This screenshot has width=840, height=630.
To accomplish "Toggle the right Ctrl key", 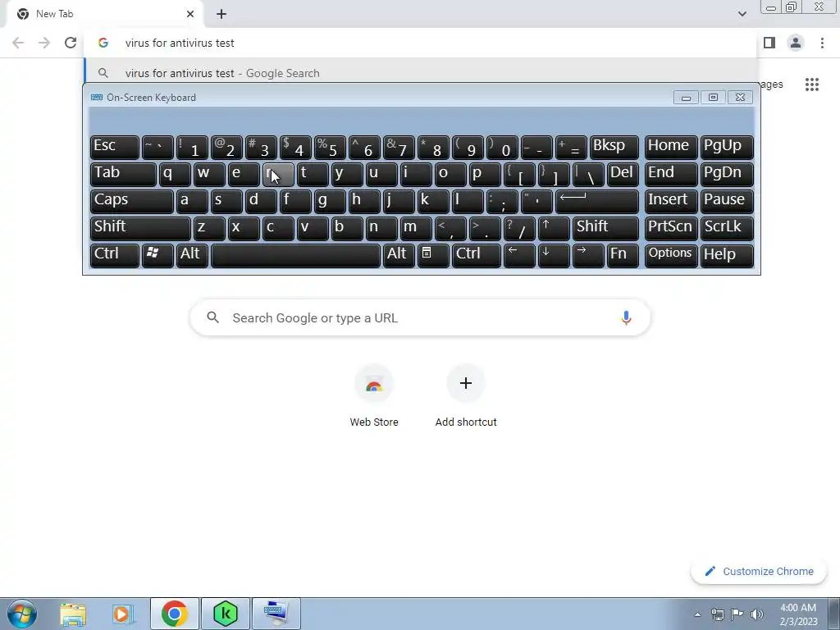I will coord(477,255).
